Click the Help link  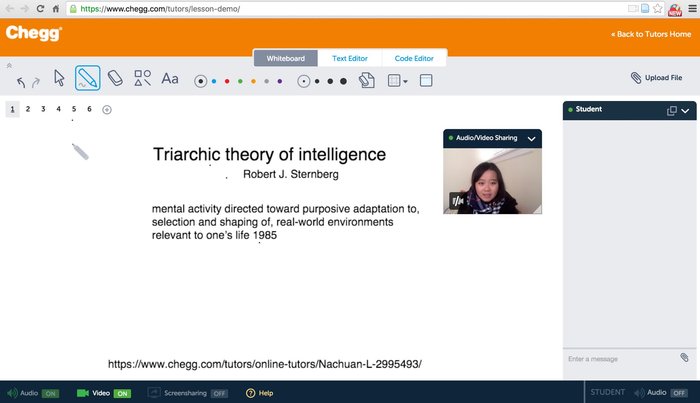pos(266,393)
